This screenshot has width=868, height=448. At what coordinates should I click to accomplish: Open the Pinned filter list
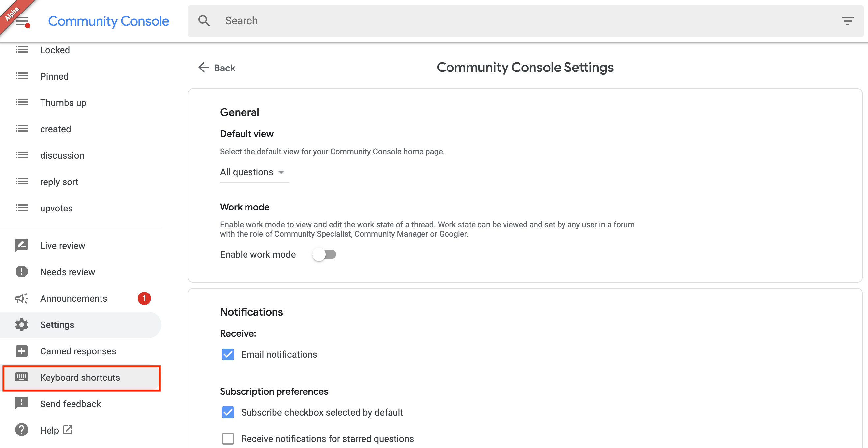pos(54,76)
